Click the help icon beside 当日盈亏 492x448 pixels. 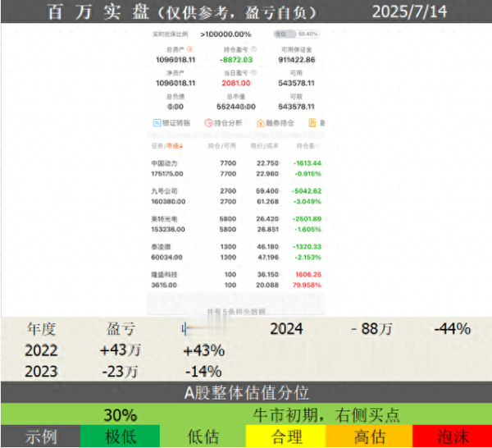(252, 74)
